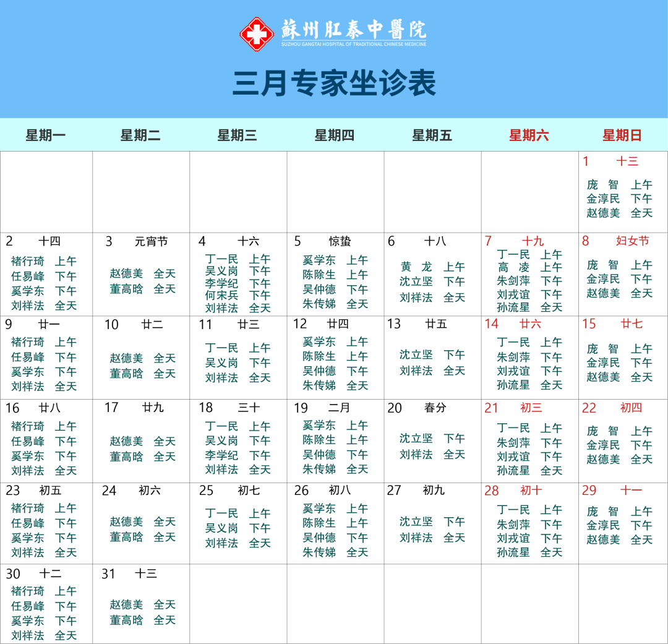Click doctor 庞智 in the March 1 cell
The width and height of the screenshot is (668, 644).
pos(601,184)
